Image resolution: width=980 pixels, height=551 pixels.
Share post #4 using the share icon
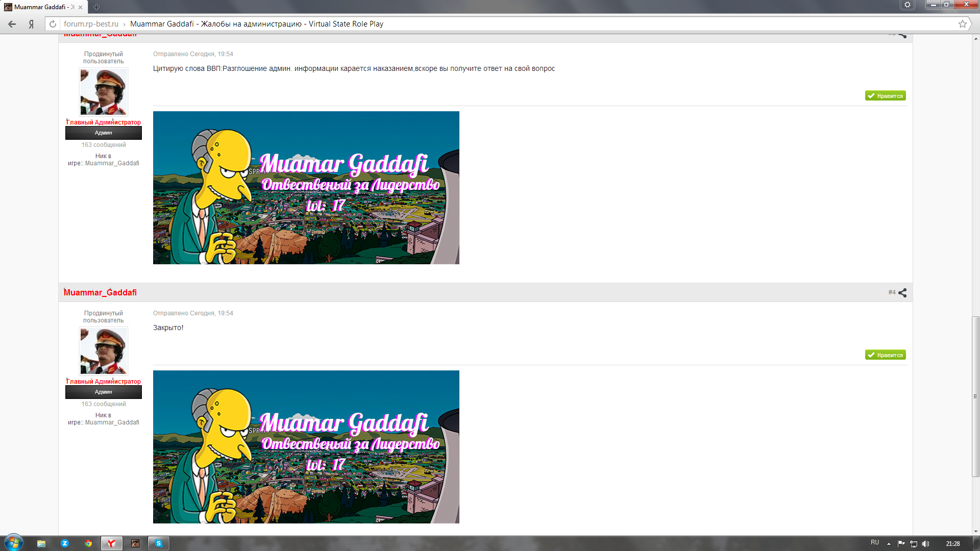click(x=902, y=293)
